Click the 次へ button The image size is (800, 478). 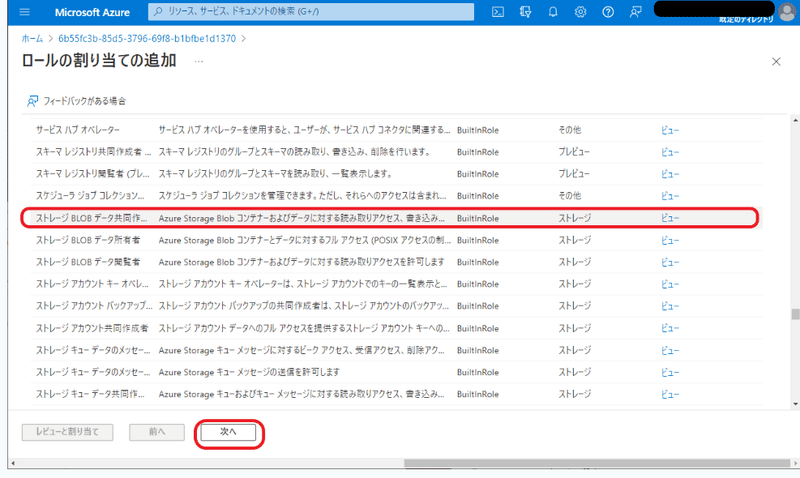click(228, 432)
